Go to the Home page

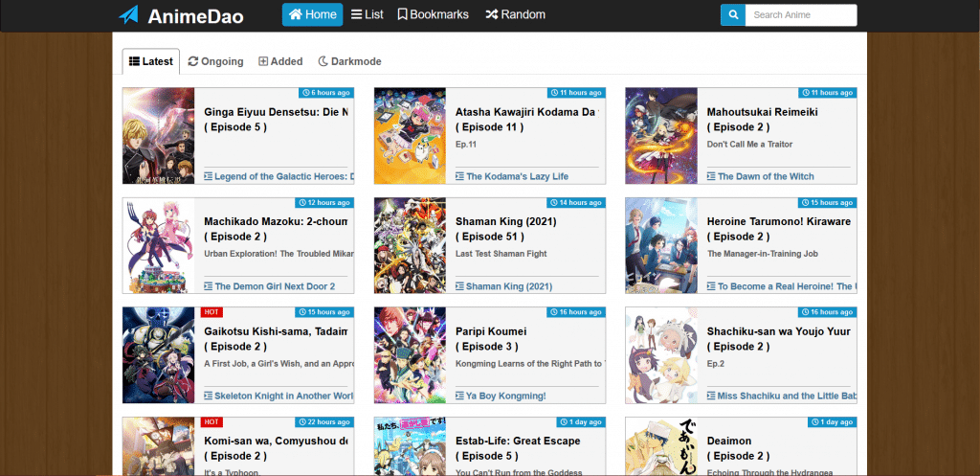(313, 14)
